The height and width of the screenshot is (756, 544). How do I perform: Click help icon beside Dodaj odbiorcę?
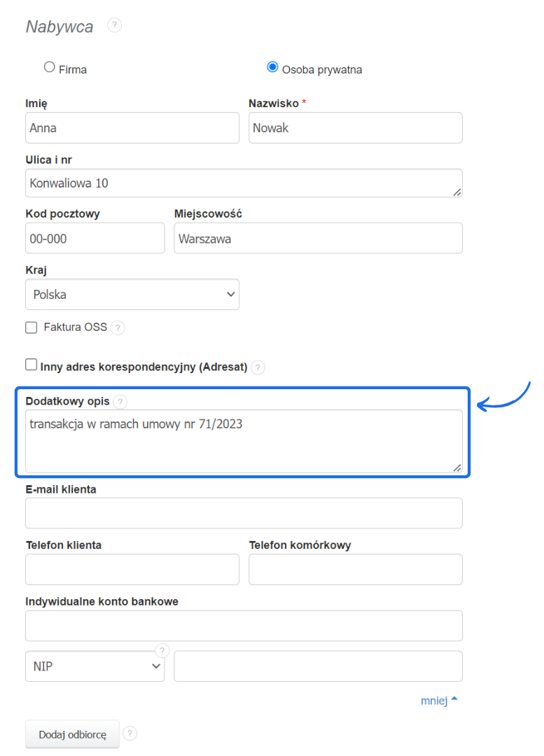[x=130, y=734]
